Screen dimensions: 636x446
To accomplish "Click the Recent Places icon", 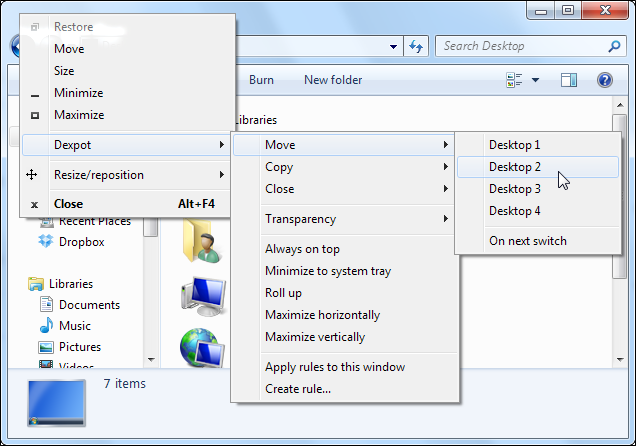I will tap(46, 222).
